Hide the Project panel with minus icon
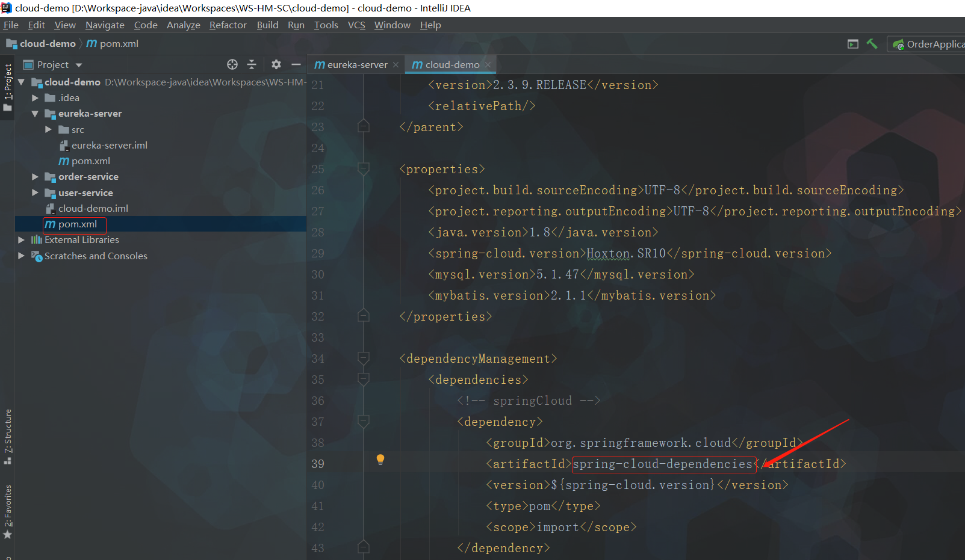 point(296,64)
